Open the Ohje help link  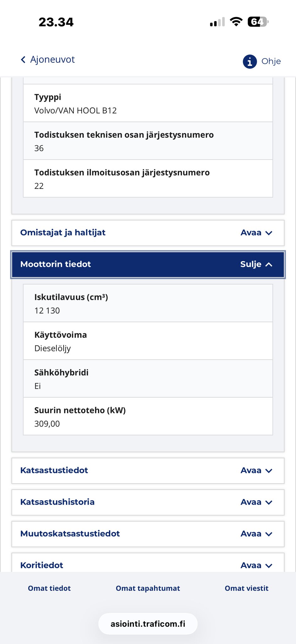271,61
